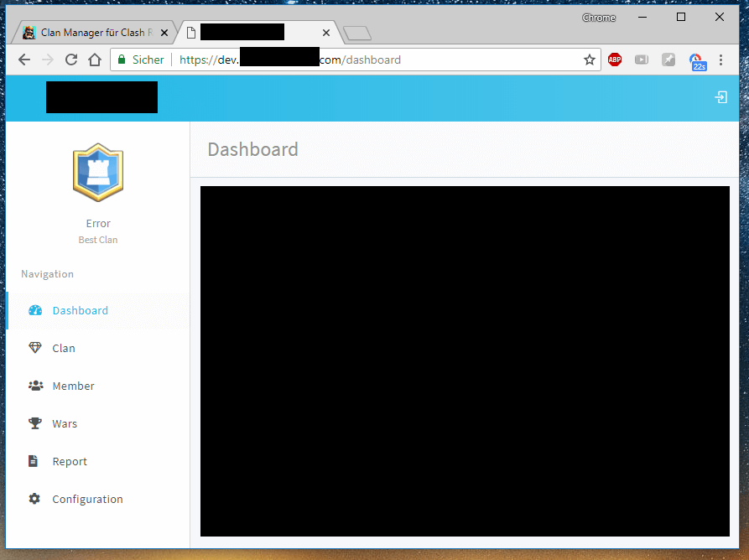Click the logout icon in blue header
The image size is (749, 560).
tap(720, 98)
